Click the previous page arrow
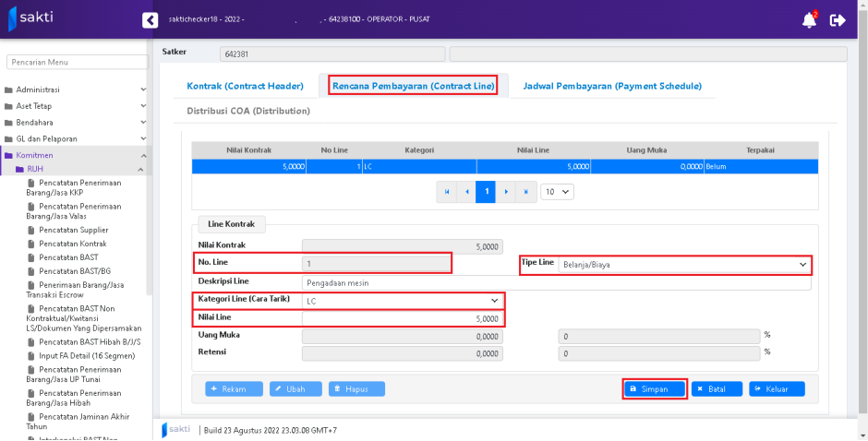 coord(466,191)
